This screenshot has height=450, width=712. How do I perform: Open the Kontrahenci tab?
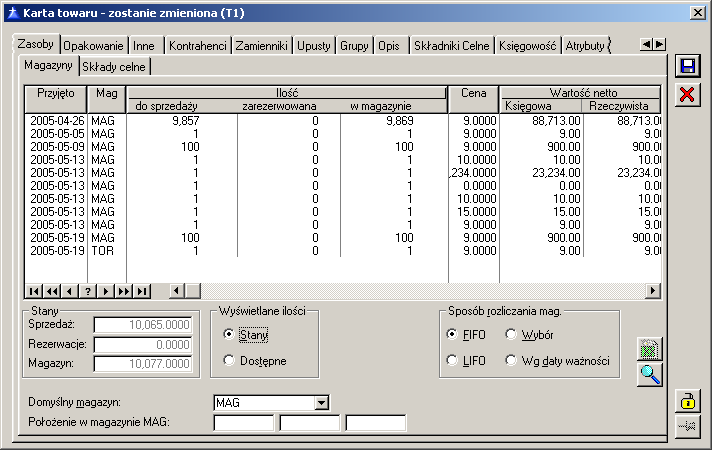click(x=198, y=46)
